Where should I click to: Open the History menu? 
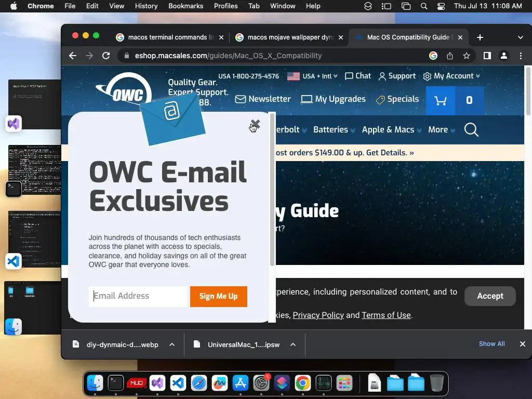[146, 6]
